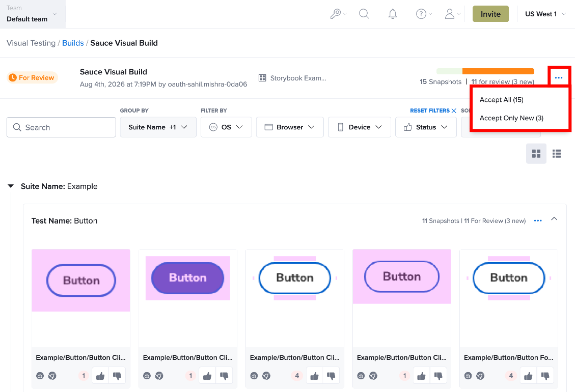The width and height of the screenshot is (575, 392).
Task: Click the orange snapshot progress bar
Action: tap(498, 71)
